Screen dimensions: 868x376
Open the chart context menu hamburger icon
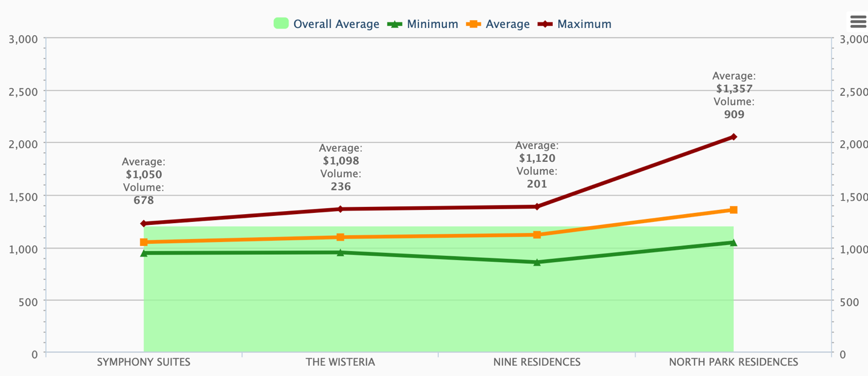click(858, 22)
